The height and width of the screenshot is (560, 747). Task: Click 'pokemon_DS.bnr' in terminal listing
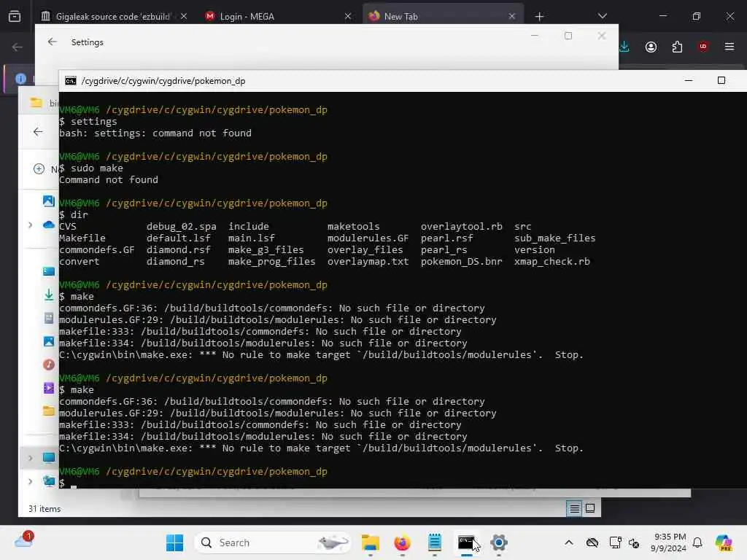point(461,262)
